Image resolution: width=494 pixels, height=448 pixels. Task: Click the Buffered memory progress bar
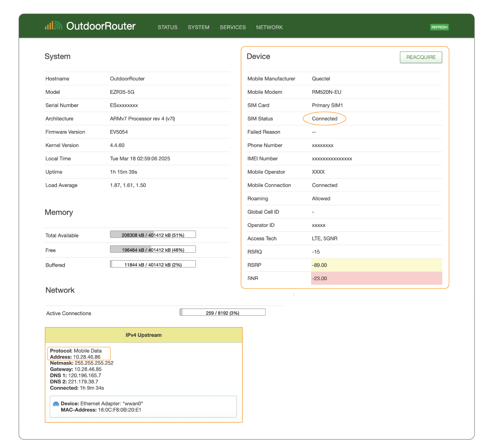point(153,264)
